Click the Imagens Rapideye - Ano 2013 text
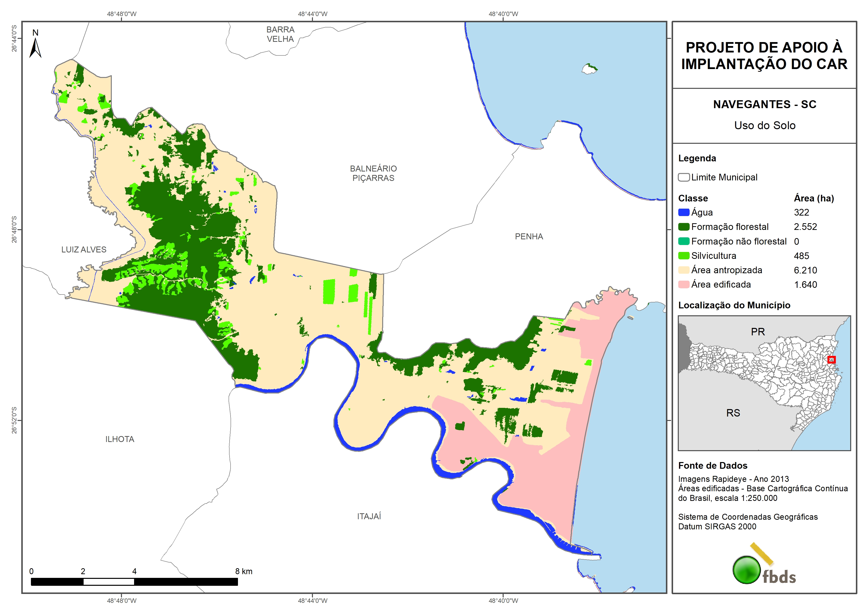The image size is (868, 614). pyautogui.click(x=733, y=479)
